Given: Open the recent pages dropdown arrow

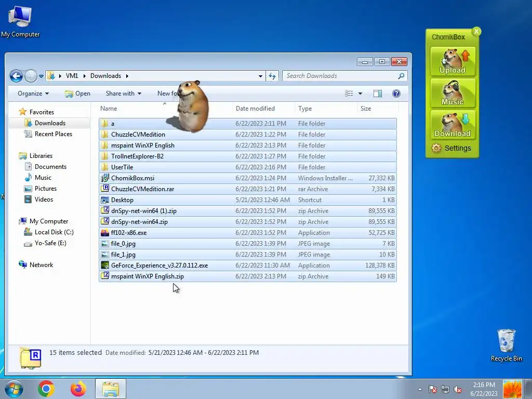Looking at the screenshot, I should tap(41, 76).
